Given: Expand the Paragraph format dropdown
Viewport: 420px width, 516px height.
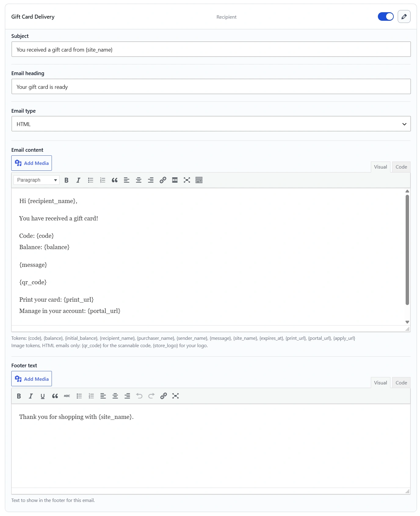Looking at the screenshot, I should (x=36, y=180).
